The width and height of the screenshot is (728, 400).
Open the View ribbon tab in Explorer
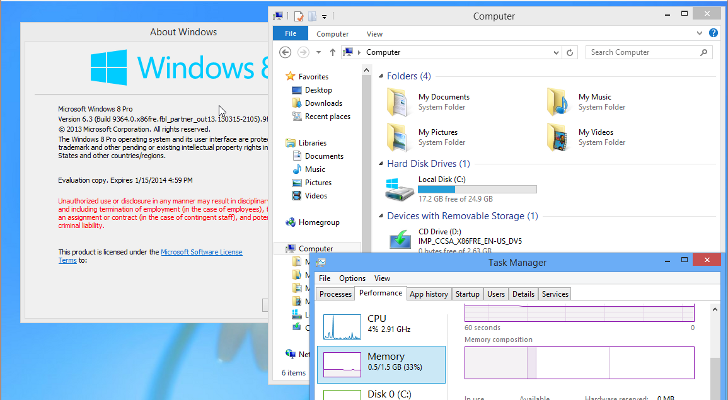(x=374, y=34)
